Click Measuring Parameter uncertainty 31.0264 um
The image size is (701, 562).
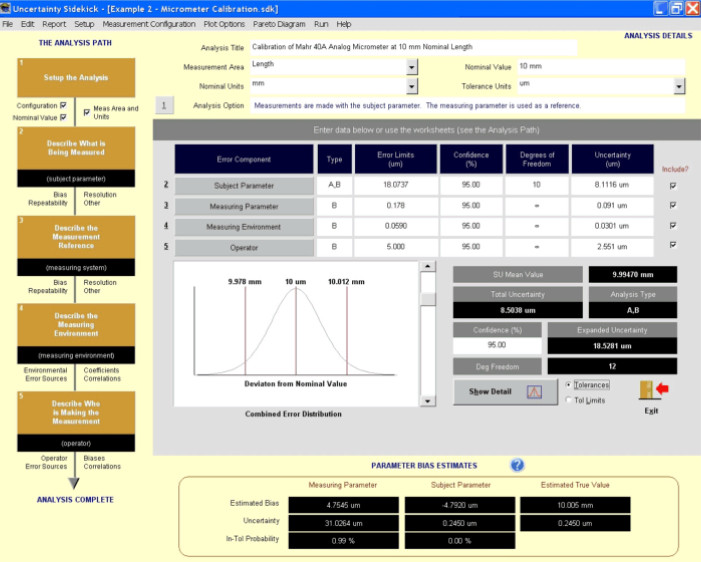click(343, 523)
